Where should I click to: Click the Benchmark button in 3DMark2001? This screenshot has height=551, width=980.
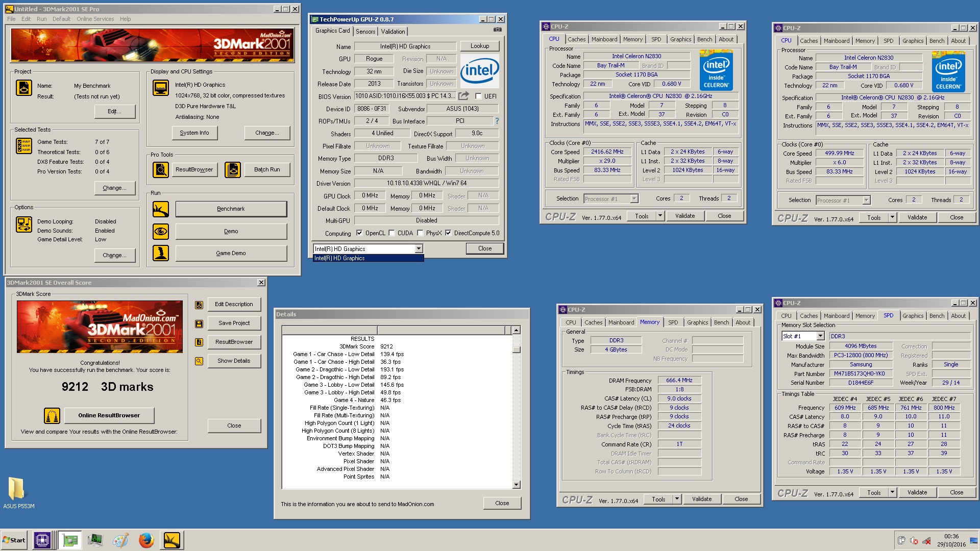(x=231, y=209)
